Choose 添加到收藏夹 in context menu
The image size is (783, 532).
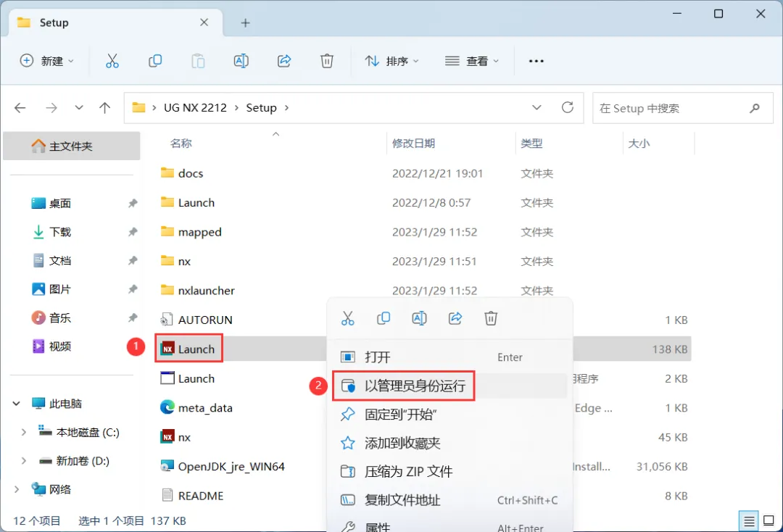click(x=449, y=443)
